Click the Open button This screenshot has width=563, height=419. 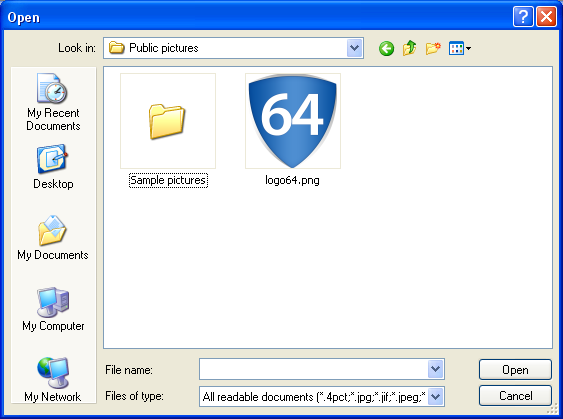point(515,370)
